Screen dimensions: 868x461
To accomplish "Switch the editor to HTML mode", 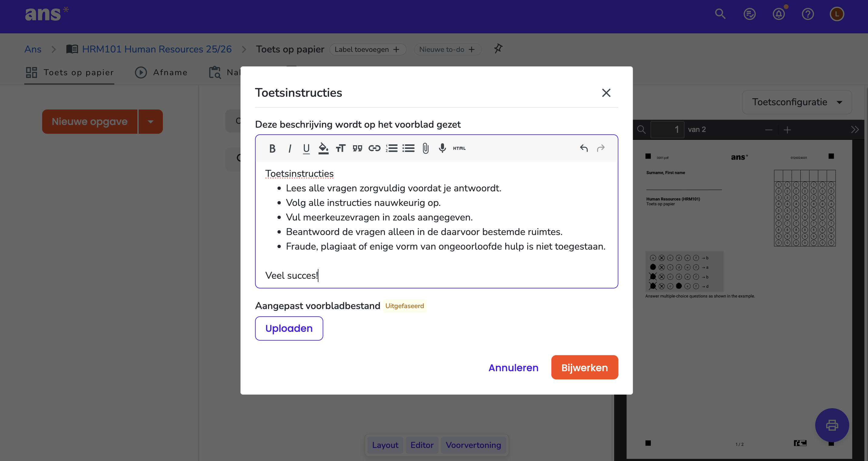I will [459, 148].
